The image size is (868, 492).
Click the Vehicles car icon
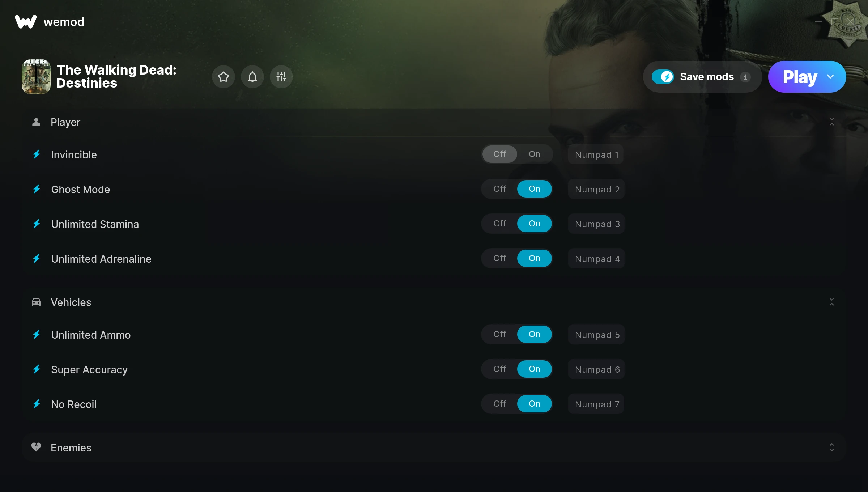click(36, 302)
